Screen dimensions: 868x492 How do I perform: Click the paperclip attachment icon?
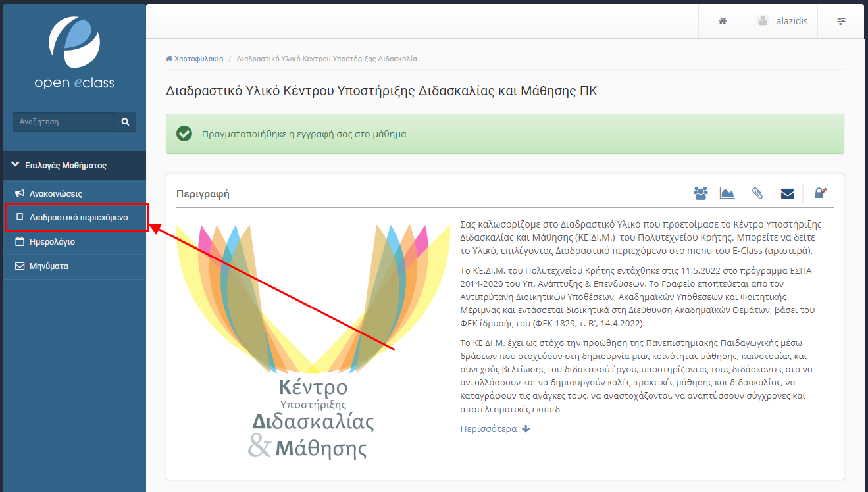(x=757, y=193)
